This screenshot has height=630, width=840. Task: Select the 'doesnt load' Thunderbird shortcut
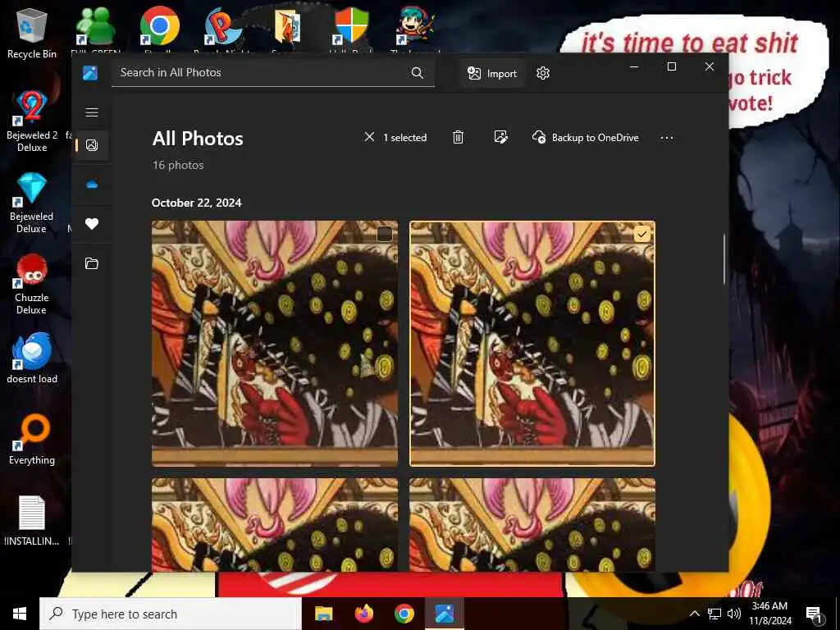pos(32,359)
